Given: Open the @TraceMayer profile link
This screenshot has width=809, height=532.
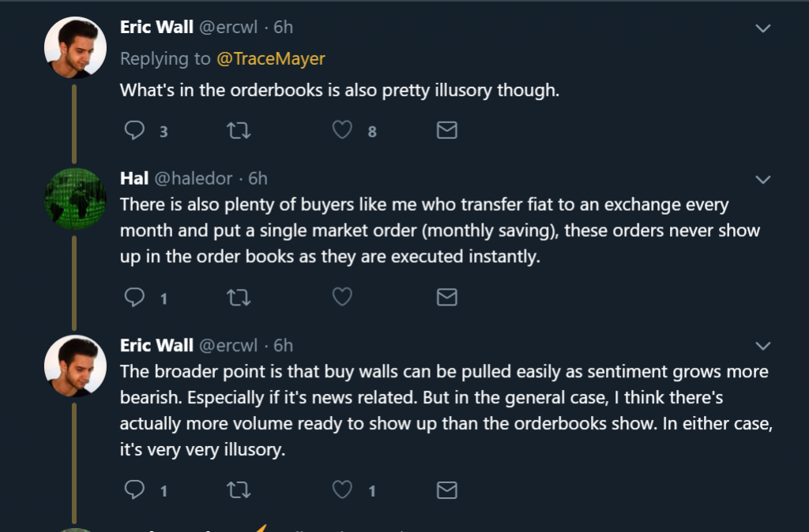Looking at the screenshot, I should pos(270,58).
